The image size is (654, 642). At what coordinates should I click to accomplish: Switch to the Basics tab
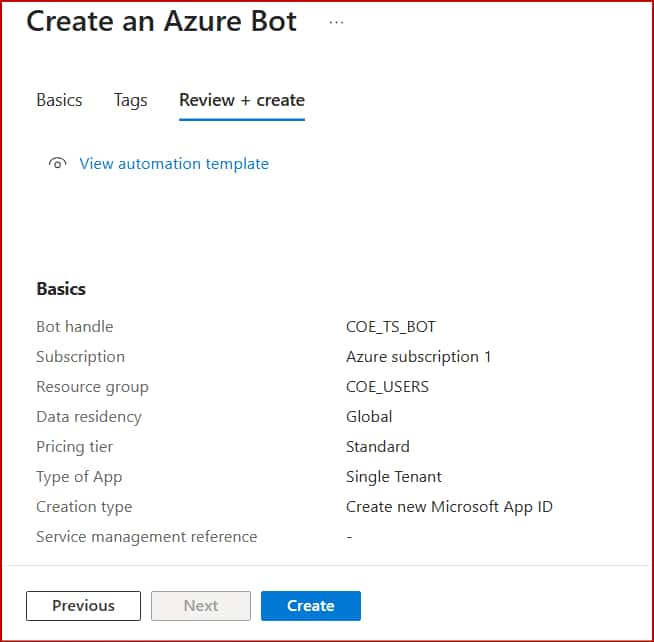coord(59,100)
